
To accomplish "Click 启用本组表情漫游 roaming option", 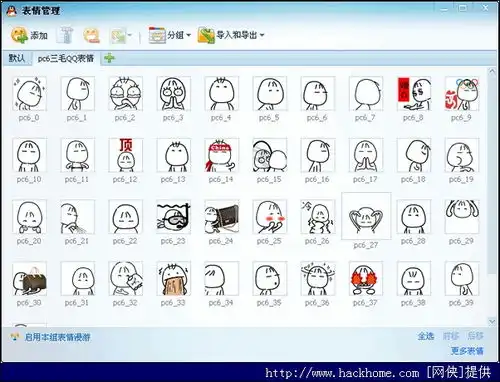I will (57, 337).
